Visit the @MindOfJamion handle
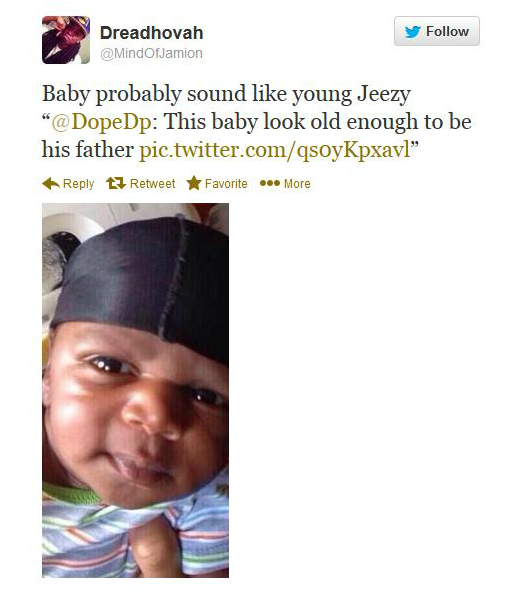 click(151, 53)
